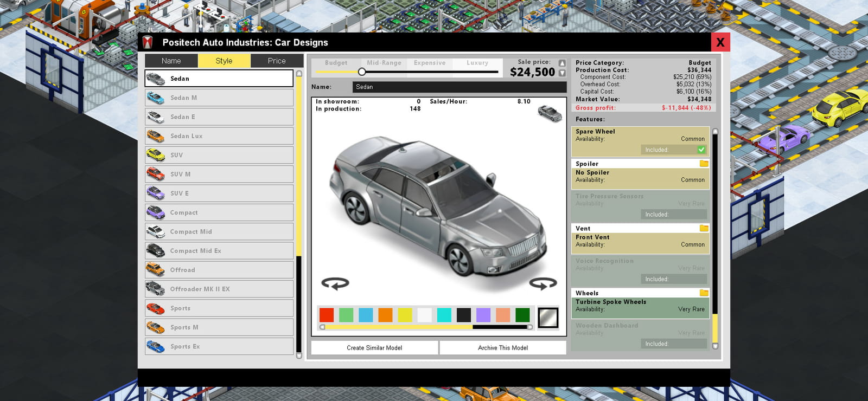Sort car designs by Price tab
868x401 pixels.
point(277,61)
